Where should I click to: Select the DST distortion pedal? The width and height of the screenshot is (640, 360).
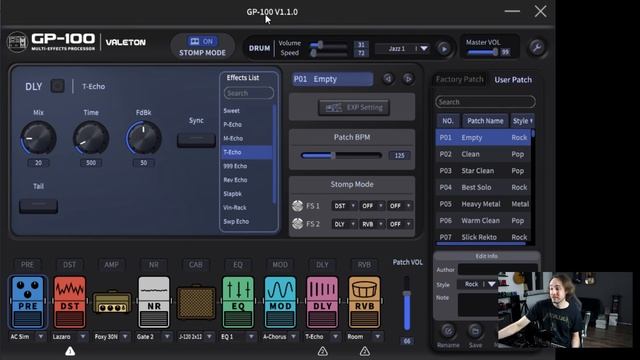[x=70, y=302]
